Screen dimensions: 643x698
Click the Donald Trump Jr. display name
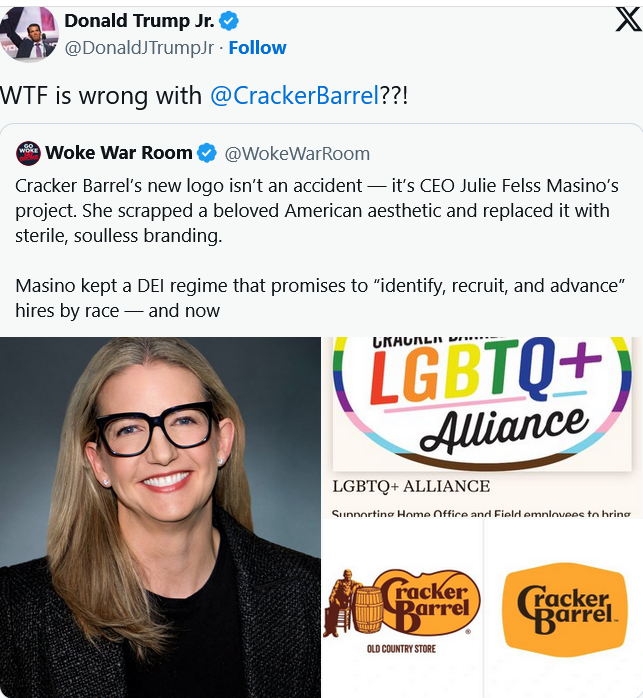coord(139,21)
